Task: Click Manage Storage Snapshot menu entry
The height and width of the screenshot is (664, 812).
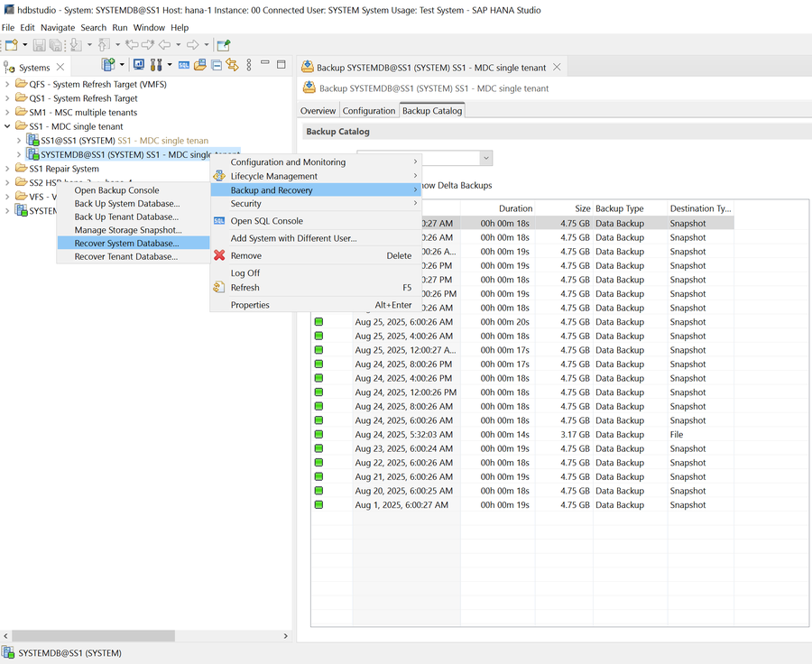Action: (127, 230)
